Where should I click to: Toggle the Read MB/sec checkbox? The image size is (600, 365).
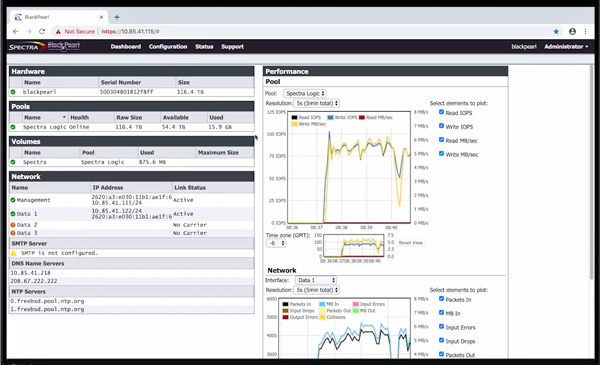click(x=441, y=140)
